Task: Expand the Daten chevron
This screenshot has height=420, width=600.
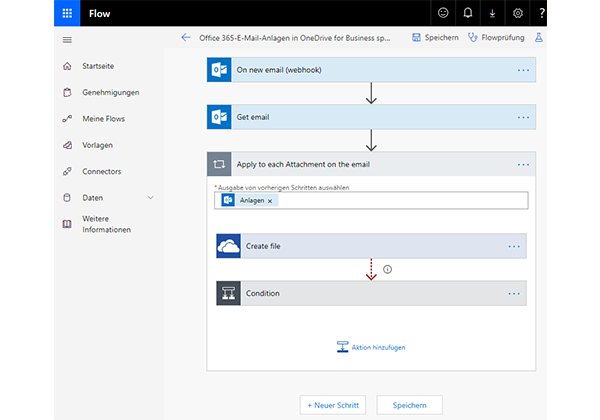Action: [x=151, y=198]
